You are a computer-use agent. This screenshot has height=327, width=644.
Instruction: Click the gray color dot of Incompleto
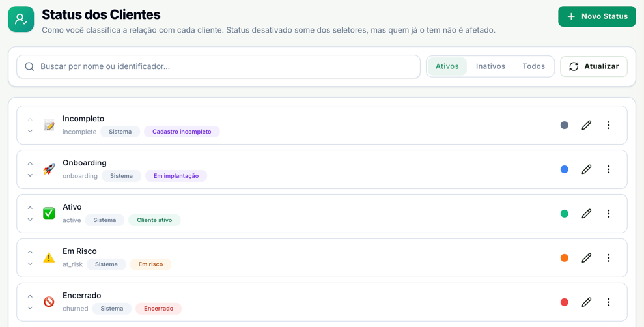click(565, 125)
